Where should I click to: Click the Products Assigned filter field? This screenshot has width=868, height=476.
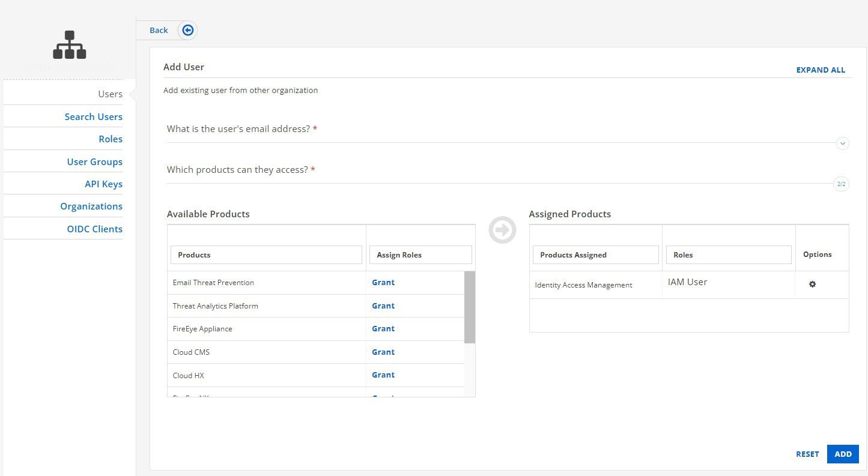coord(596,255)
